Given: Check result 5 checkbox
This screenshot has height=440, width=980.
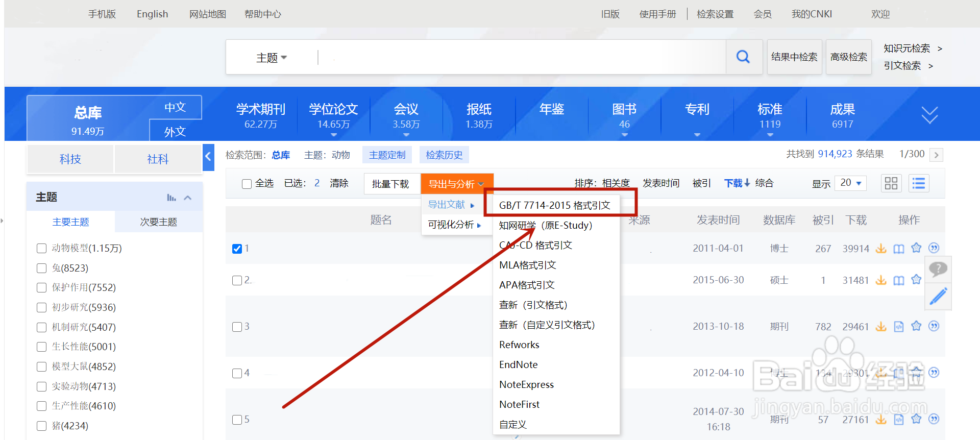Looking at the screenshot, I should tap(237, 420).
